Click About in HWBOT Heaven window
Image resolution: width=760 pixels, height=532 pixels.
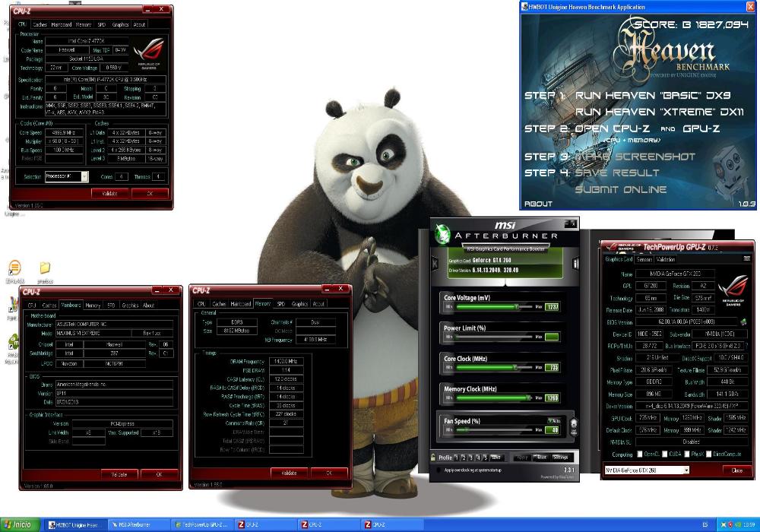click(538, 204)
